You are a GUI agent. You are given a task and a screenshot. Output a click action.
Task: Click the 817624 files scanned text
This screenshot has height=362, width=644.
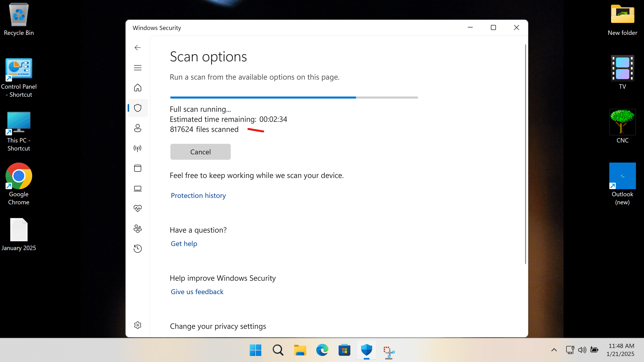(204, 129)
